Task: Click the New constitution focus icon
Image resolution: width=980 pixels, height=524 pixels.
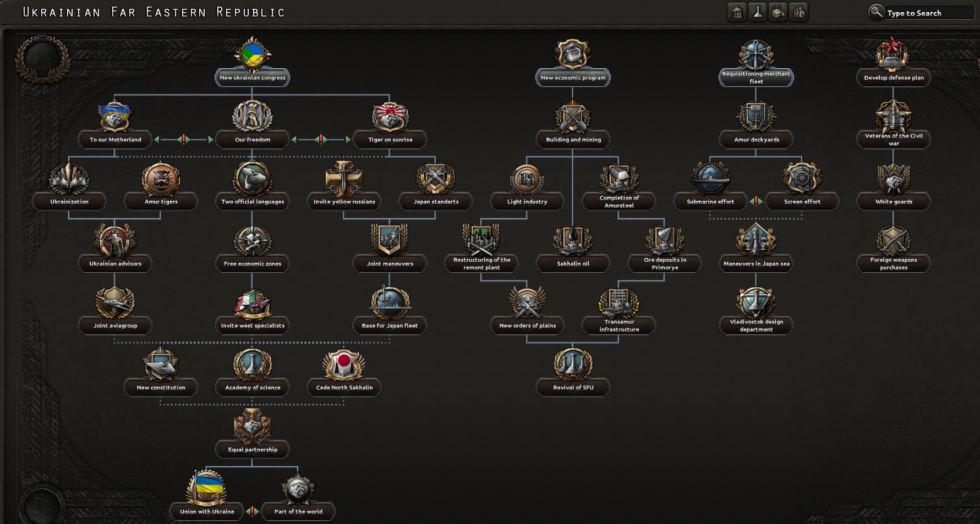Action: click(x=161, y=365)
